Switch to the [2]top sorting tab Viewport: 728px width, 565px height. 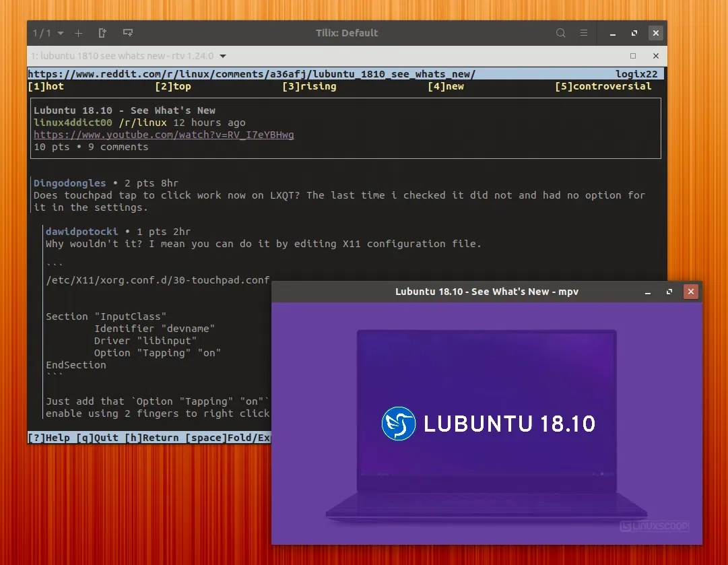[x=174, y=86]
